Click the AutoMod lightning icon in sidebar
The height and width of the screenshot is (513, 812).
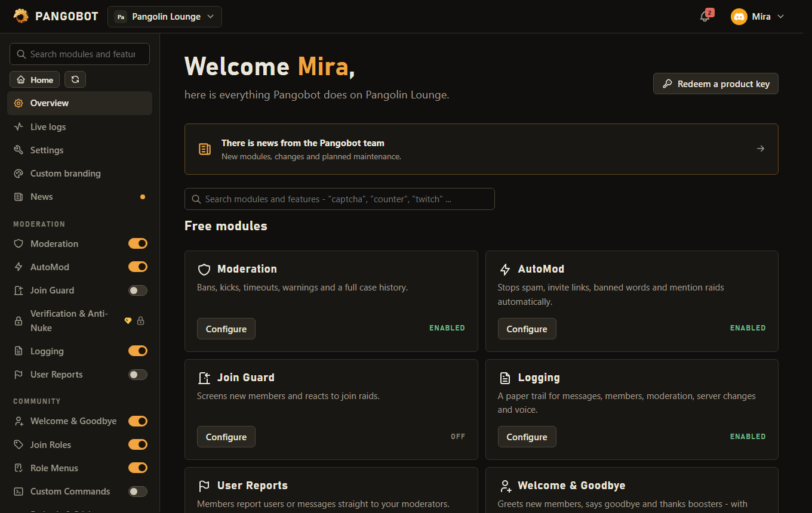tap(19, 267)
